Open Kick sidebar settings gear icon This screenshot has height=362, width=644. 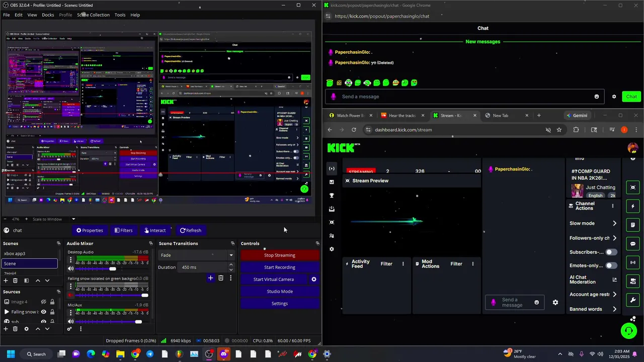coord(332,249)
